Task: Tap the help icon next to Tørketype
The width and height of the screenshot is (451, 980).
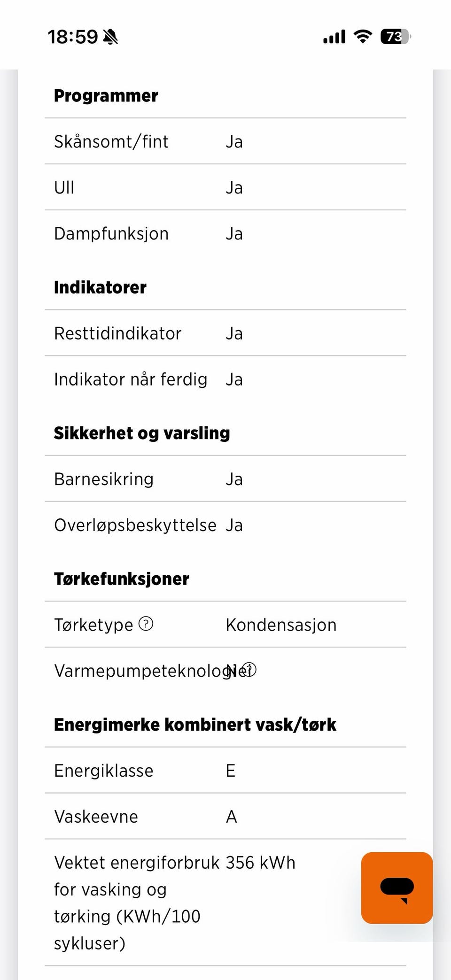Action: tap(146, 624)
